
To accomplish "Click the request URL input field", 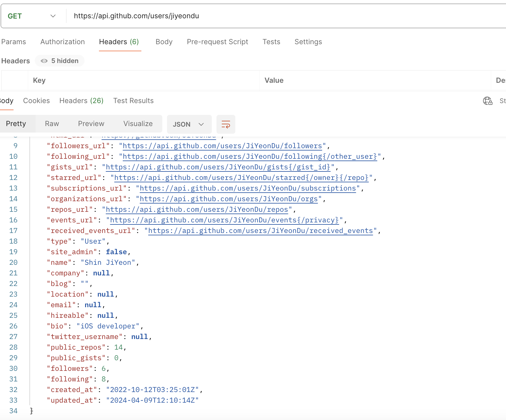I will [x=286, y=16].
